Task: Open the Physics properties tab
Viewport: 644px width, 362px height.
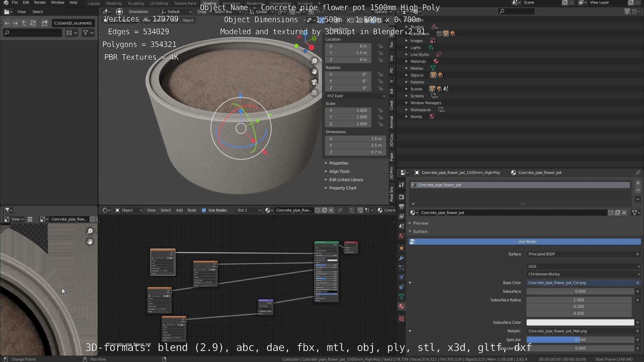Action: click(401, 277)
